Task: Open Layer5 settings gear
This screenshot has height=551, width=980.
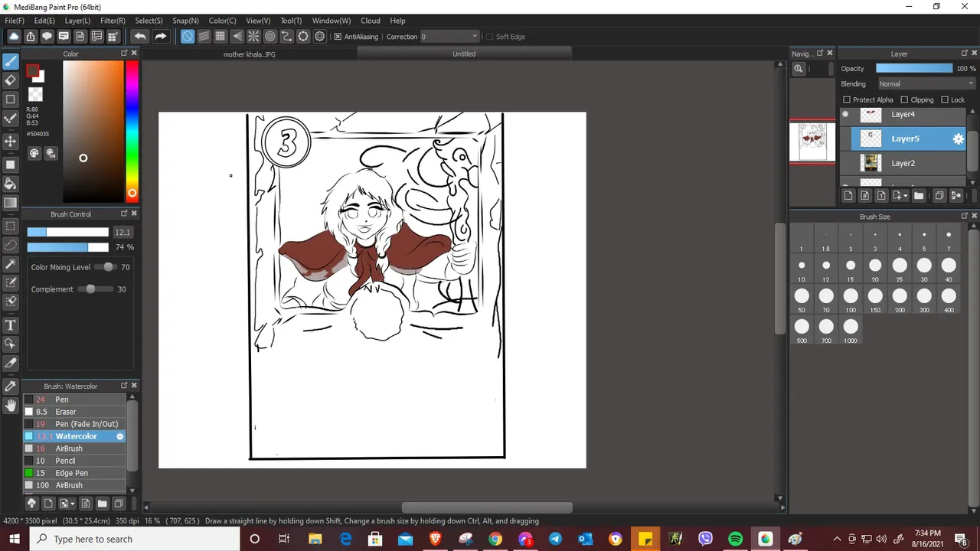Action: (x=958, y=139)
